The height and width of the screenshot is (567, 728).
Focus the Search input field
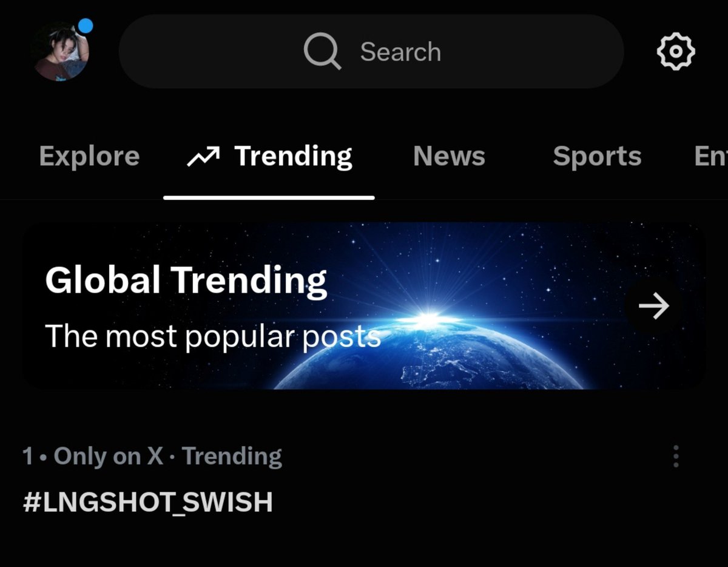pyautogui.click(x=371, y=52)
